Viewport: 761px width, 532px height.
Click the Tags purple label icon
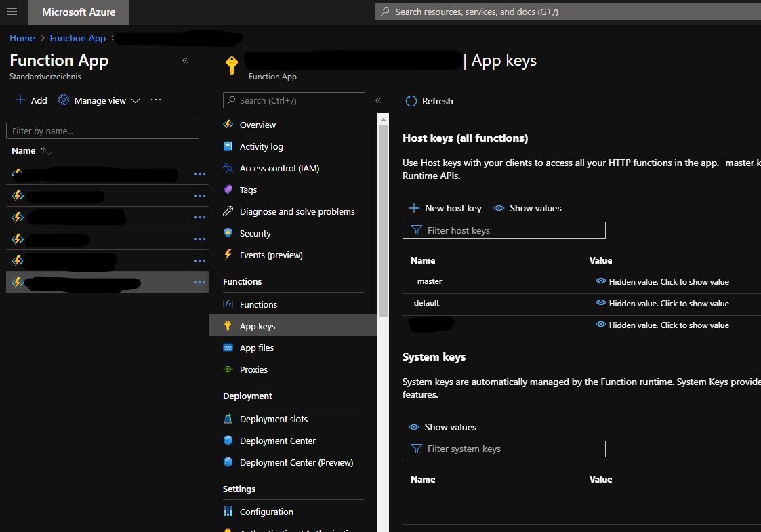point(228,190)
